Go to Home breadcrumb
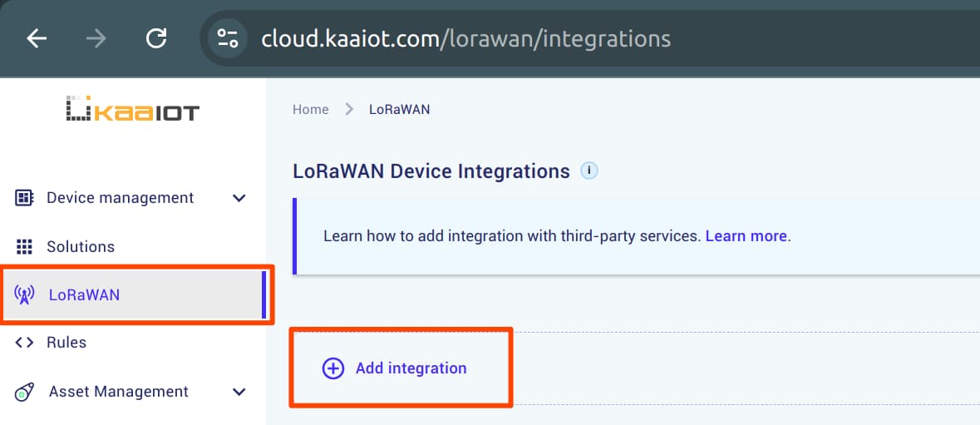Image resolution: width=980 pixels, height=425 pixels. (x=311, y=110)
